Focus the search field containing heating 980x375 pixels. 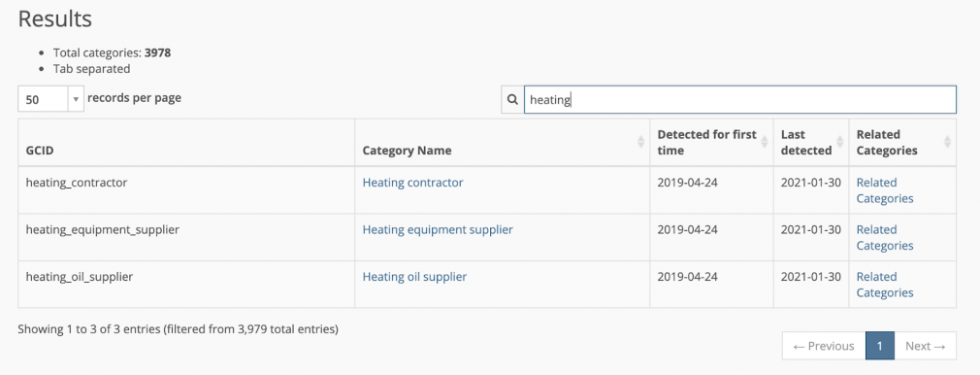pyautogui.click(x=739, y=99)
